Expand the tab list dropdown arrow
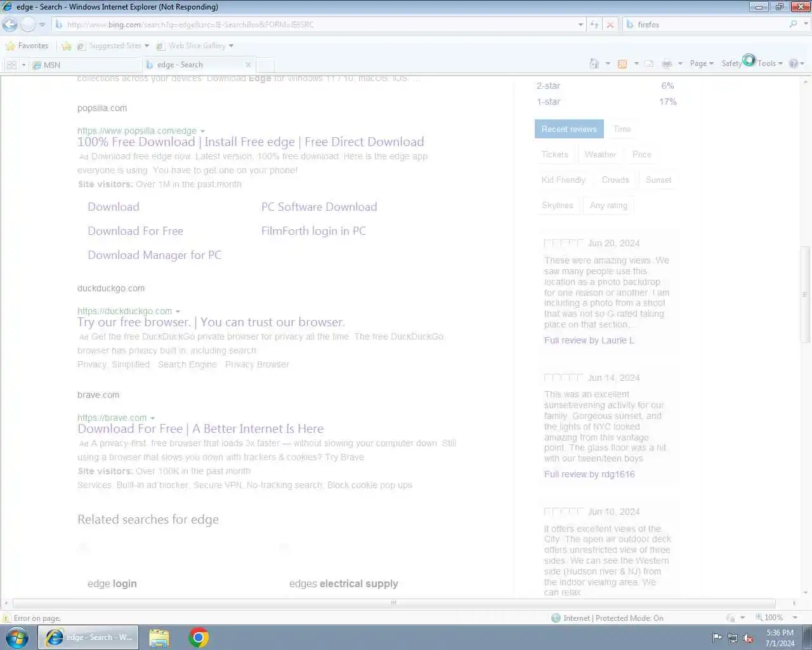The height and width of the screenshot is (650, 812). [x=24, y=65]
